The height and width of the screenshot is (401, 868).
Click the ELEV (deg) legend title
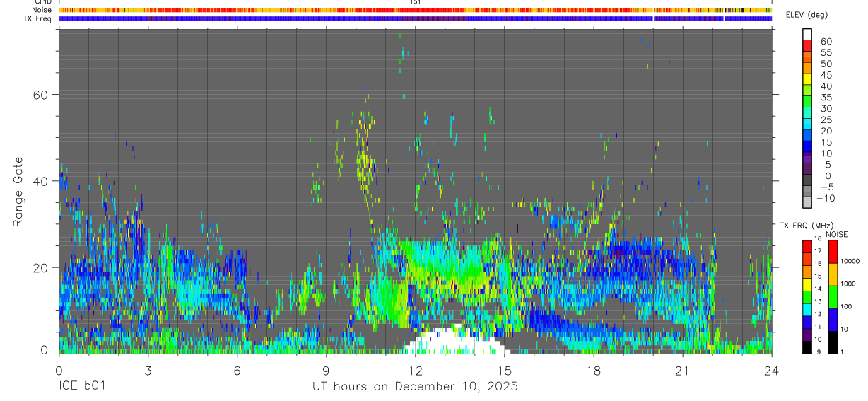(807, 15)
